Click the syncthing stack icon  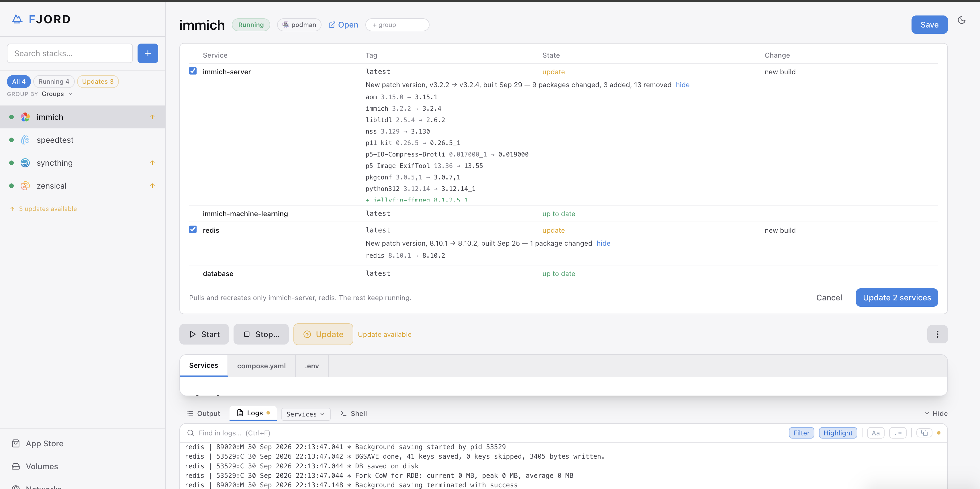(25, 163)
